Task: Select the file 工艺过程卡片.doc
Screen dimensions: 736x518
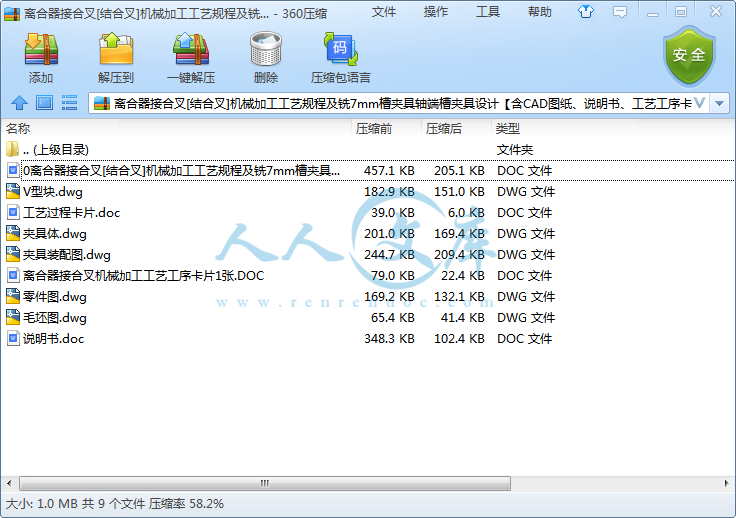Action: point(71,213)
